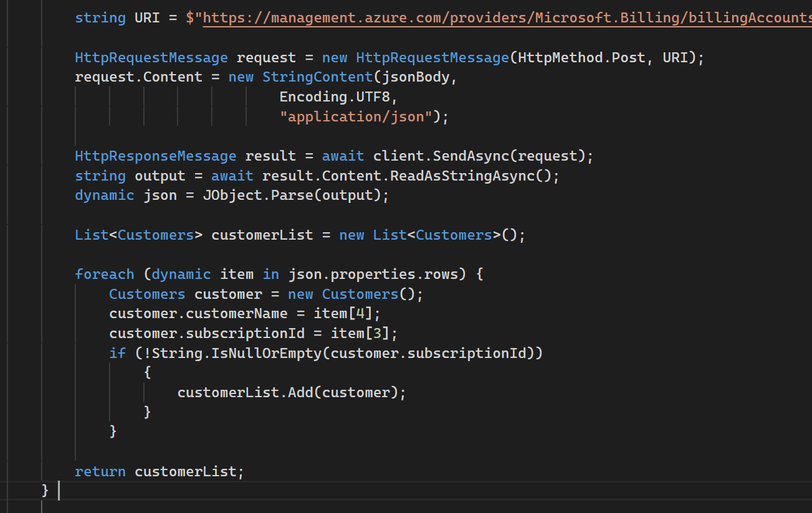Screen dimensions: 812x513
Task: Click the ReadAsStringAsync method call
Action: [462, 176]
